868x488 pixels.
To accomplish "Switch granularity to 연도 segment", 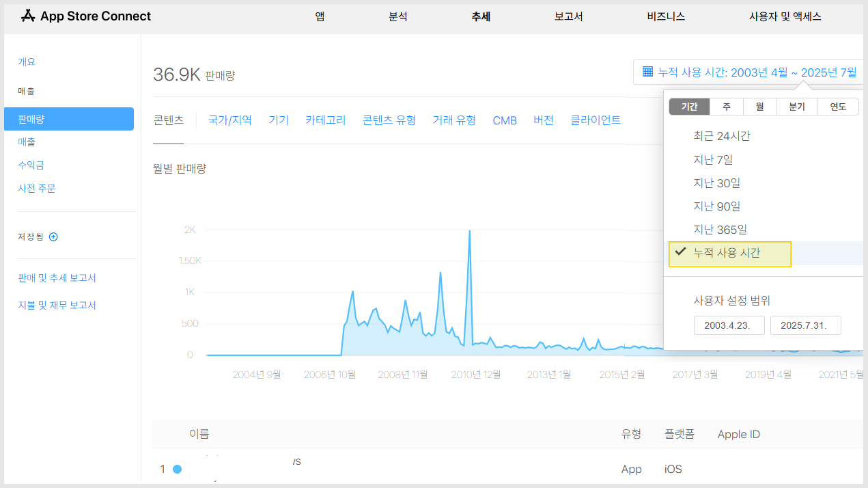I will pyautogui.click(x=837, y=107).
